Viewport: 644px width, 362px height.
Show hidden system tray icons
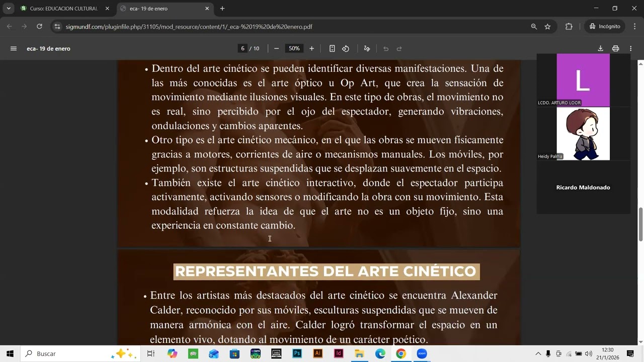538,353
